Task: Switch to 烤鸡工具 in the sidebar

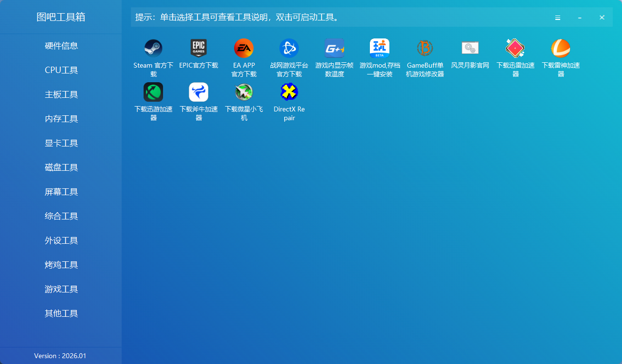Action: click(61, 265)
